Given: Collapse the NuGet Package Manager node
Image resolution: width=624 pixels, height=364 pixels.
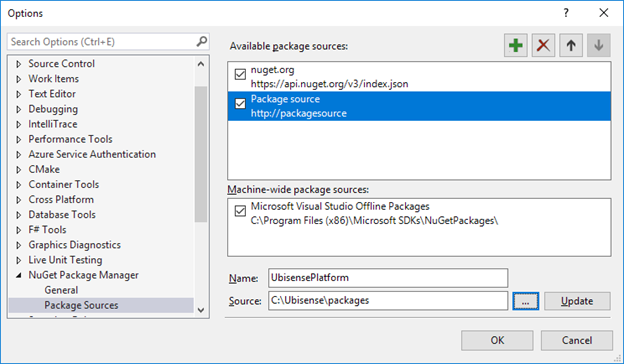Looking at the screenshot, I should pos(18,275).
